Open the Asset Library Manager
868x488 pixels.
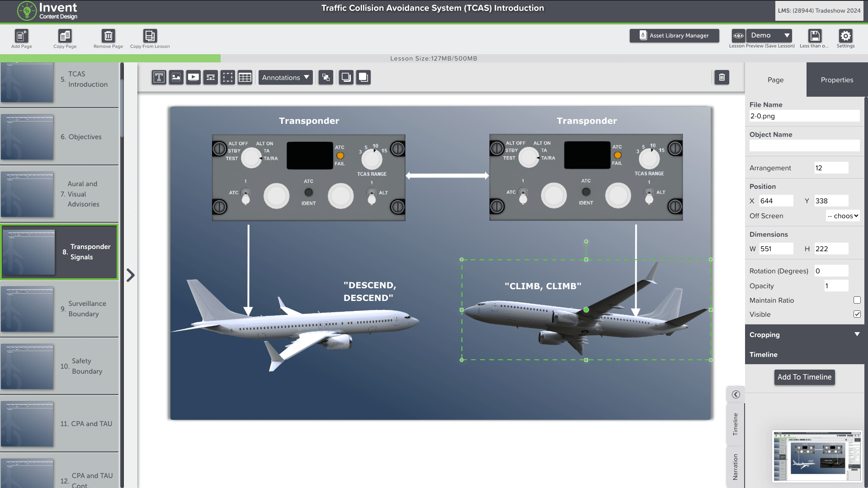click(674, 36)
